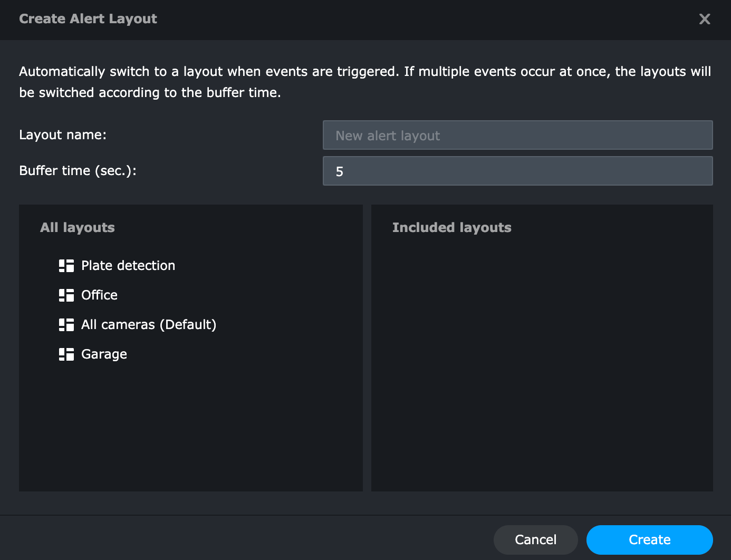Click the Buffer time input field
Viewport: 731px width, 560px height.
517,171
